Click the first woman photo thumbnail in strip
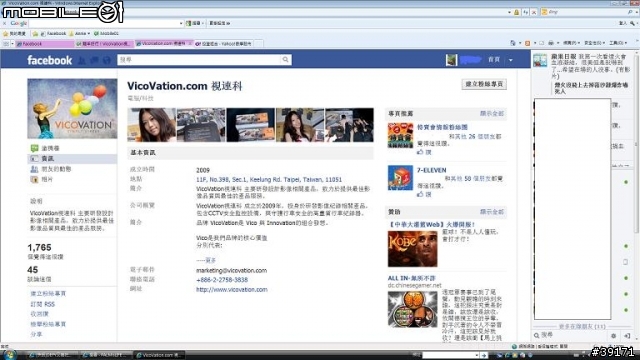This screenshot has height=360, width=640. coord(151,125)
